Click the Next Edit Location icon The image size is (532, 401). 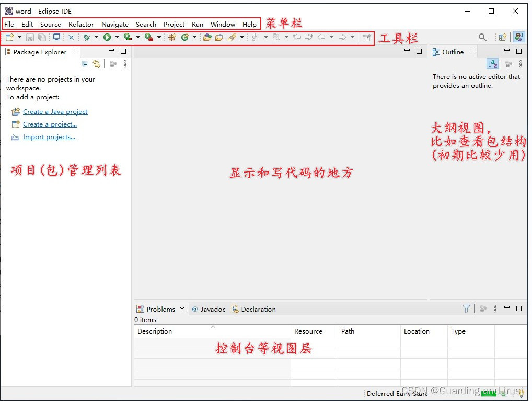point(309,37)
